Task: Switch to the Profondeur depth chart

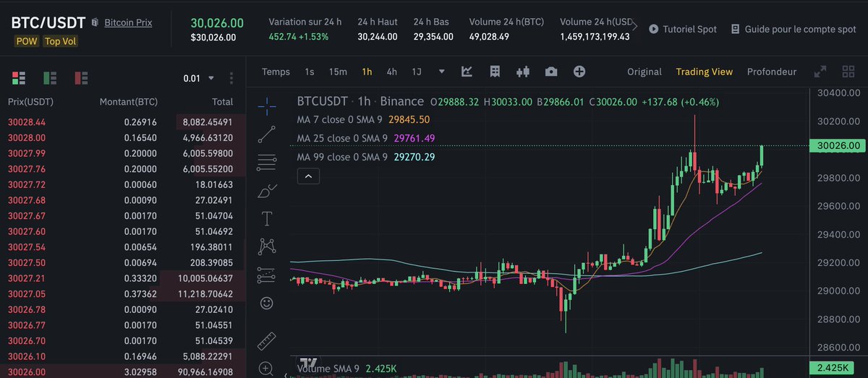Action: [x=772, y=72]
